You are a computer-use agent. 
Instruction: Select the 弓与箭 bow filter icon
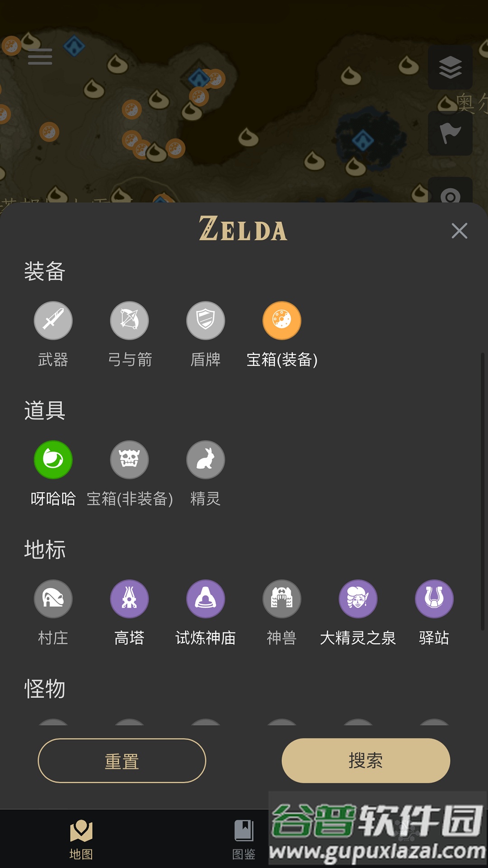(x=130, y=320)
